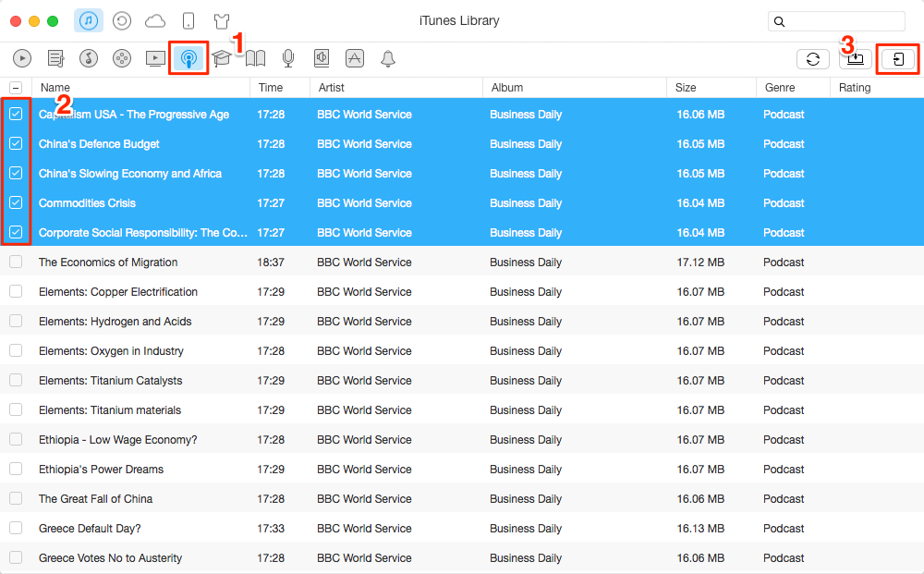924x574 pixels.
Task: Open the T-shirt skin icon
Action: [222, 21]
